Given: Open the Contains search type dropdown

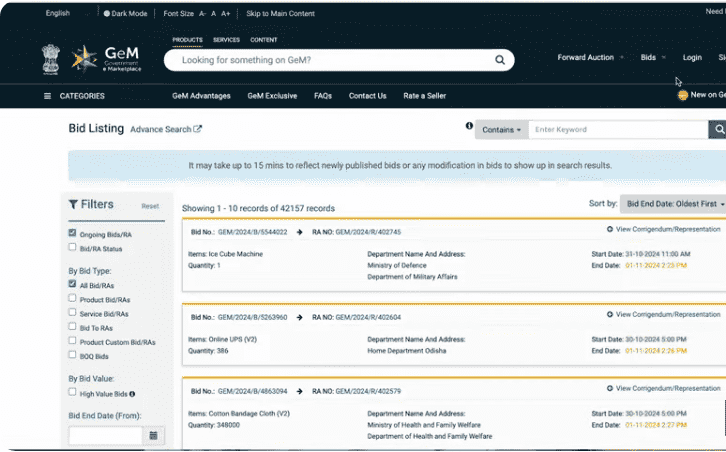Looking at the screenshot, I should (500, 130).
